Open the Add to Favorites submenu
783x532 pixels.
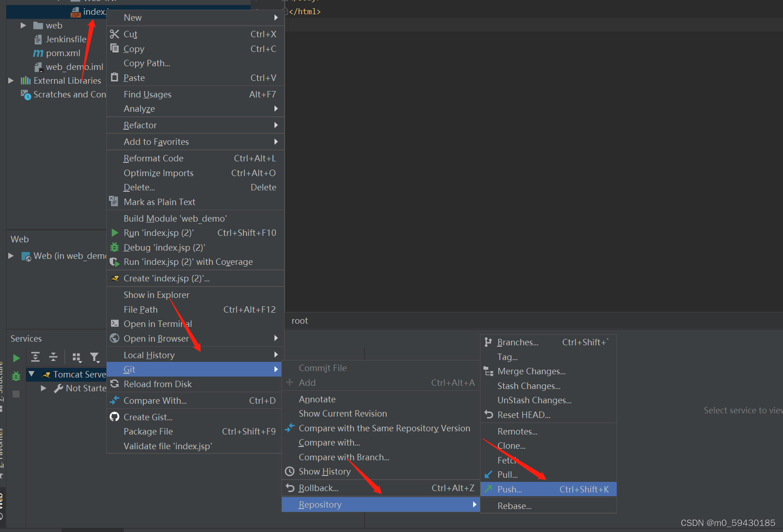coord(195,142)
